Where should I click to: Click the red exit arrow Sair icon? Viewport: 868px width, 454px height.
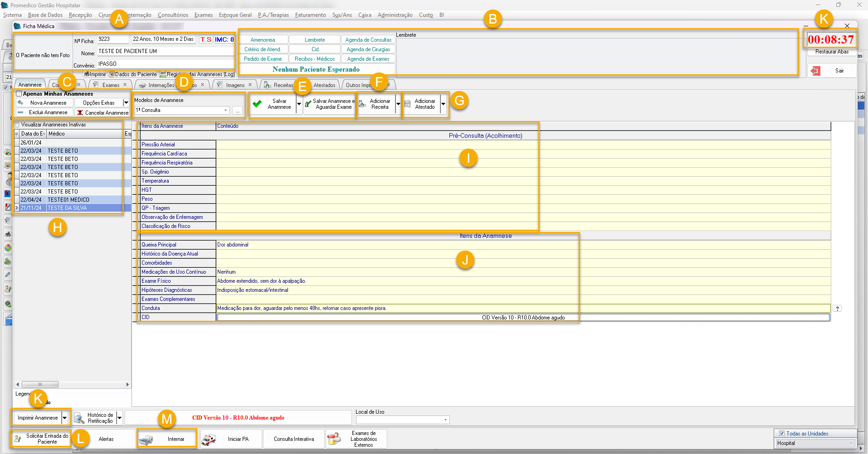816,71
